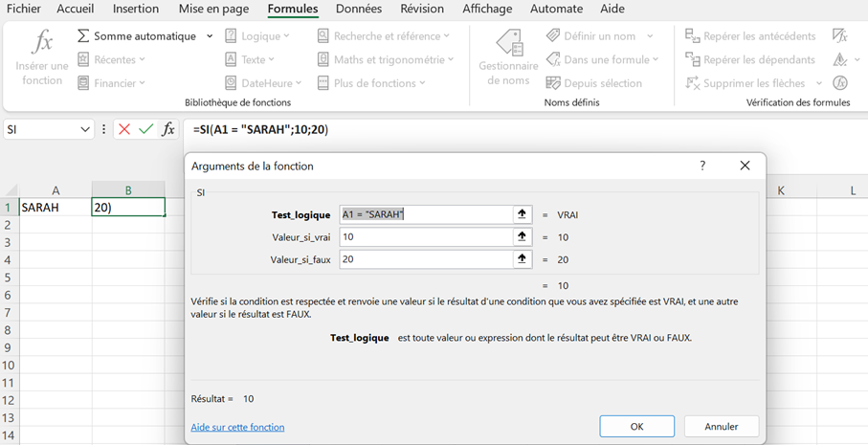Expand the Supprimer les flèches dropdown arrow
868x445 pixels.
(x=819, y=83)
